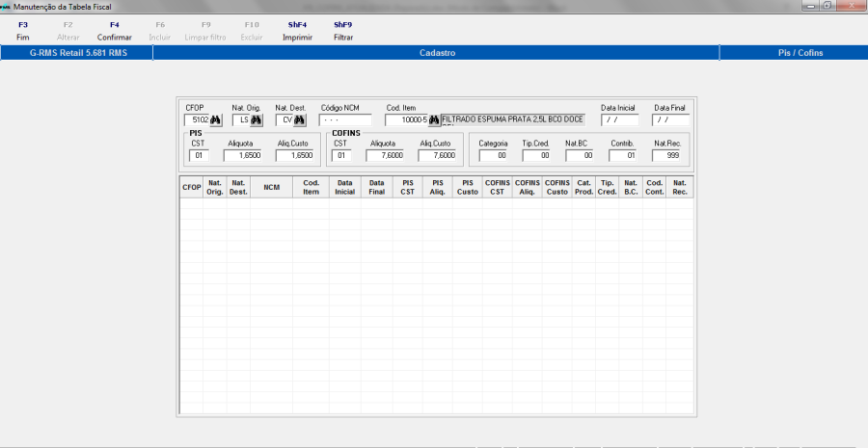
Task: Click the Cod. Item grid column header
Action: tap(312, 188)
